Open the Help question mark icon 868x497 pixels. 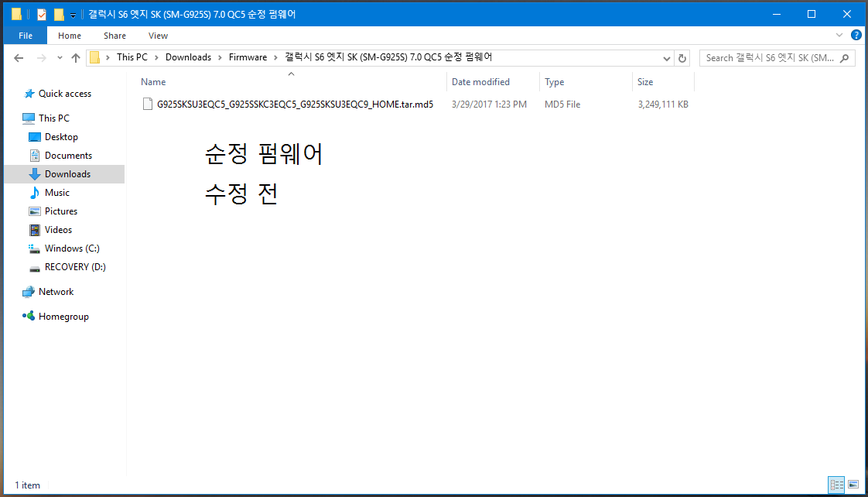[x=856, y=35]
